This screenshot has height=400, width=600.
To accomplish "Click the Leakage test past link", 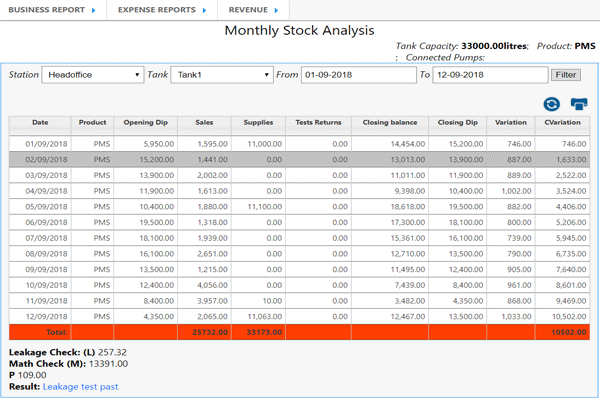I will (80, 387).
